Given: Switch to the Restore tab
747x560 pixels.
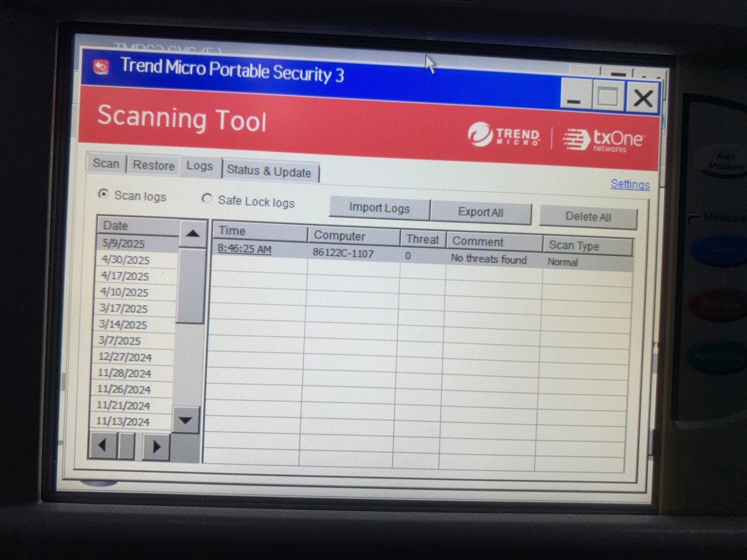Looking at the screenshot, I should 153,165.
